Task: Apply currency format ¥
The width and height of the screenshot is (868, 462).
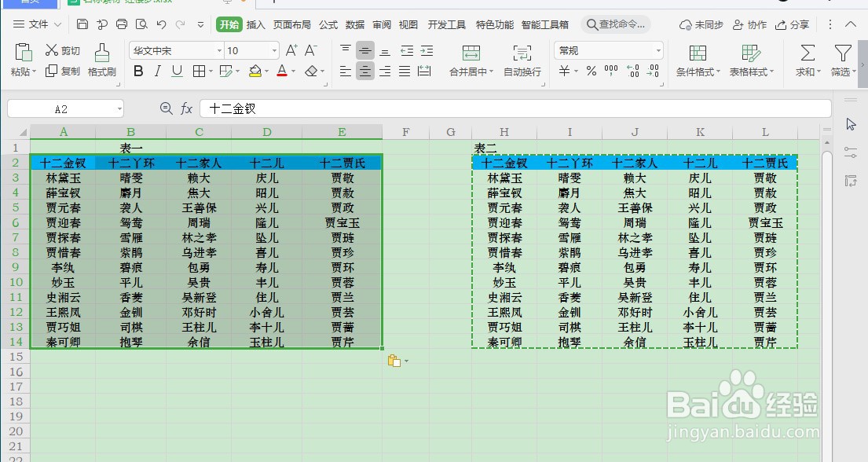Action: pos(564,71)
